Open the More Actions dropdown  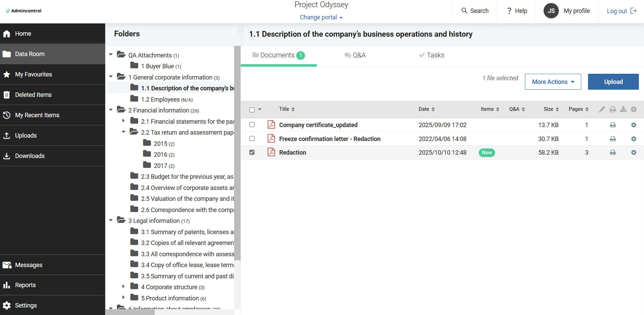(553, 82)
